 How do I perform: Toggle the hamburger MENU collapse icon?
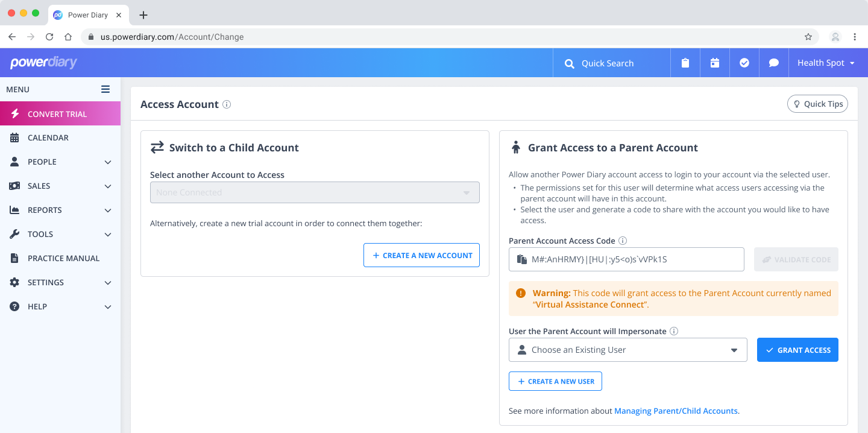tap(105, 89)
